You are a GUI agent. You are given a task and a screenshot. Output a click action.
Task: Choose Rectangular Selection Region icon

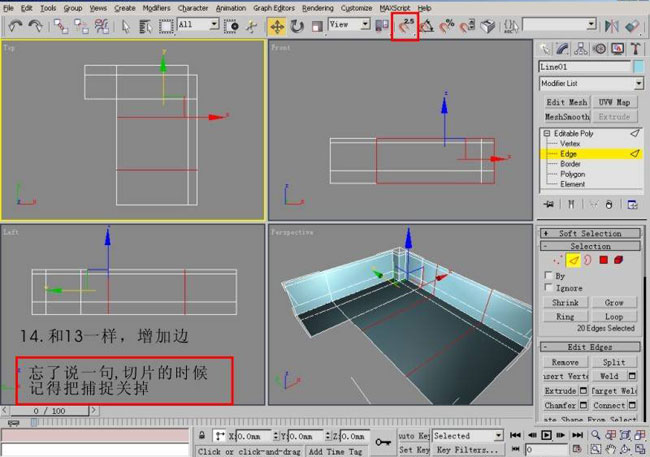point(166,26)
